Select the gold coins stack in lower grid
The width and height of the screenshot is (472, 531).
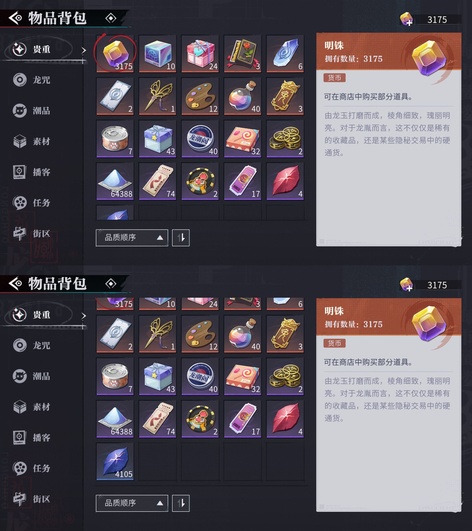285,377
